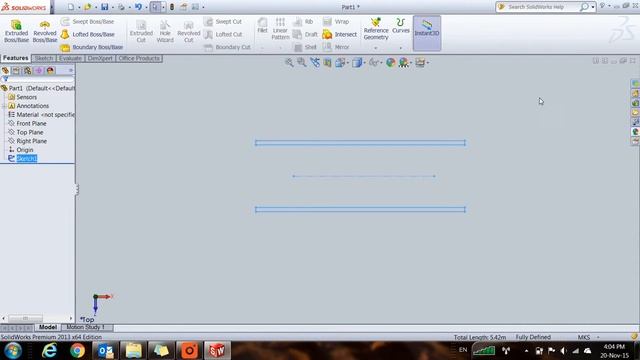Expand Reference Geometry dropdown arrow

click(376, 48)
